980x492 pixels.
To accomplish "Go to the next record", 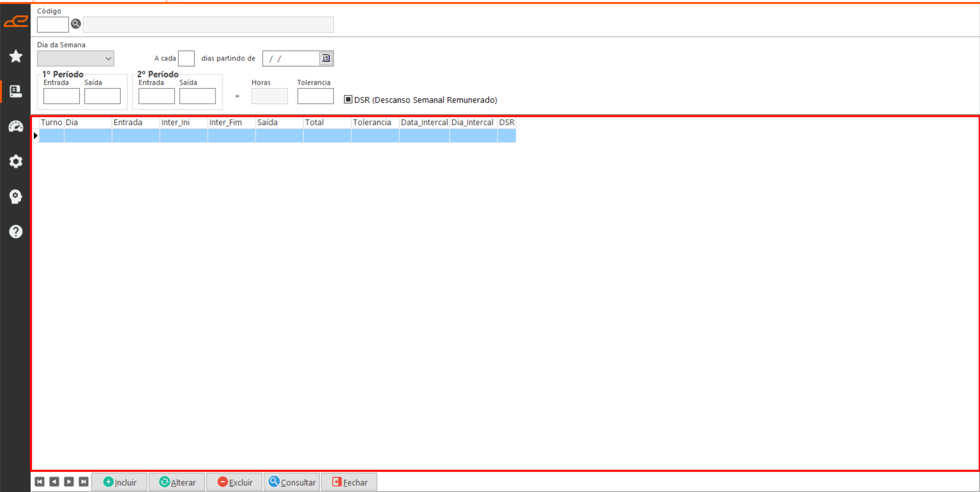I will pyautogui.click(x=69, y=482).
